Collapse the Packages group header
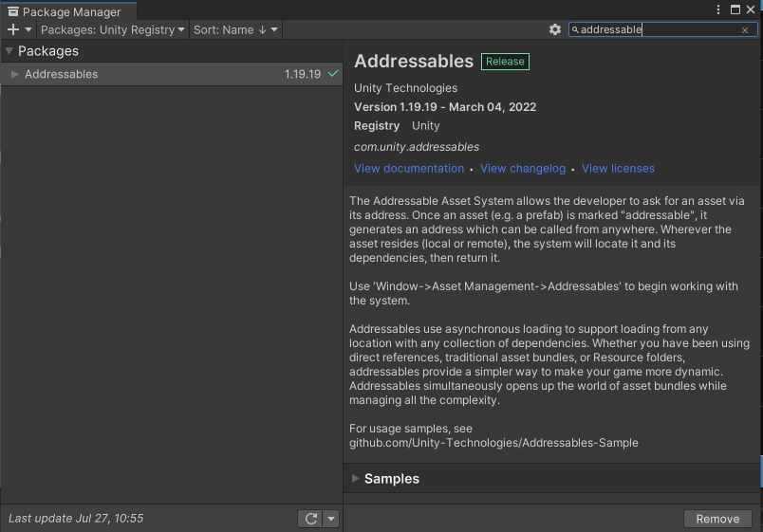The width and height of the screenshot is (763, 532). click(9, 50)
